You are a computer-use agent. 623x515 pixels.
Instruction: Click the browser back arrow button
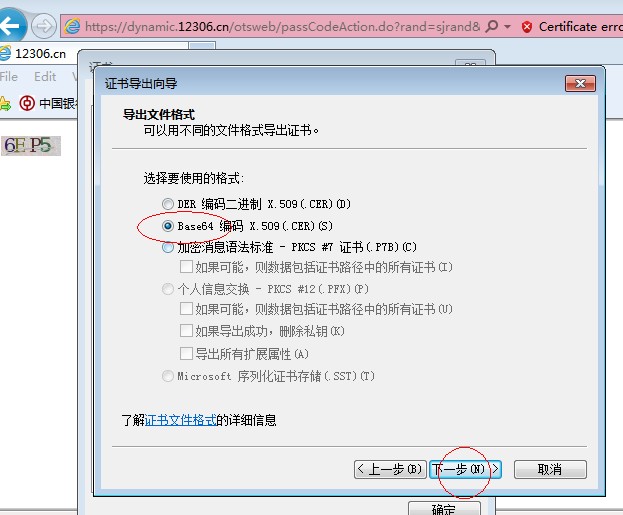click(x=11, y=26)
